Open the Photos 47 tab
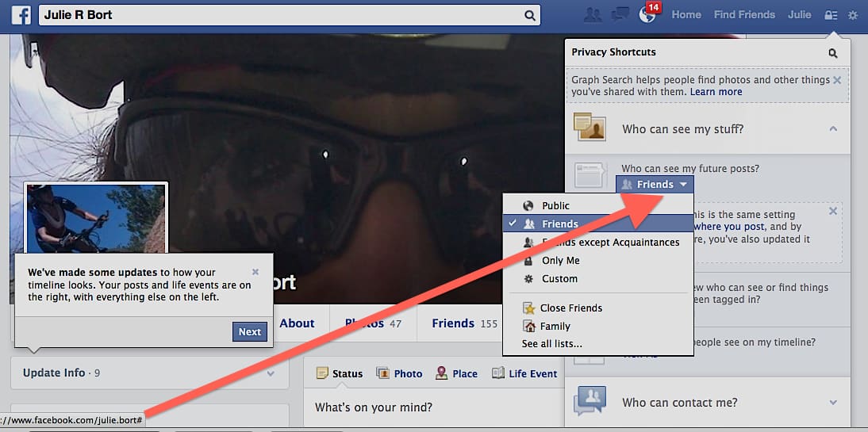868x432 pixels. tap(373, 323)
